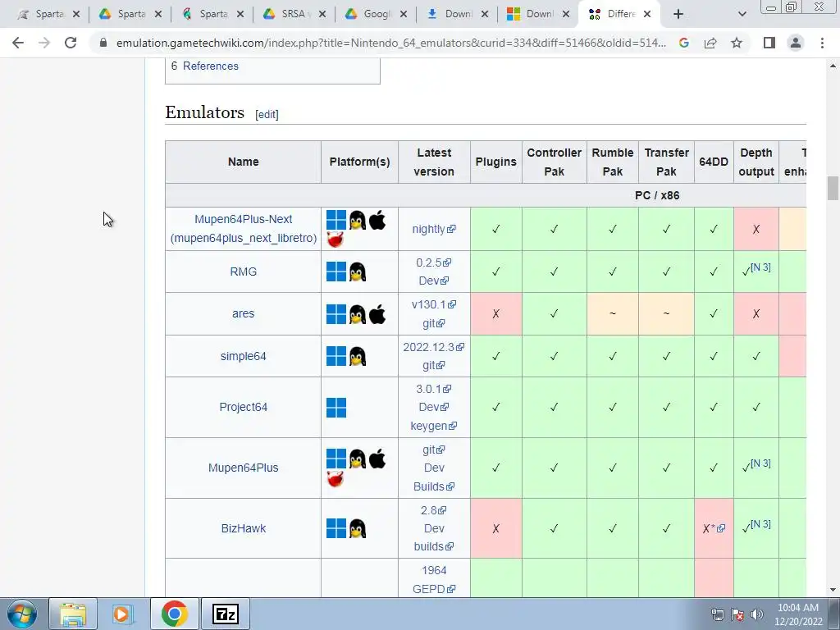Open the N 3 footnote in BizHawk row

pyautogui.click(x=760, y=524)
